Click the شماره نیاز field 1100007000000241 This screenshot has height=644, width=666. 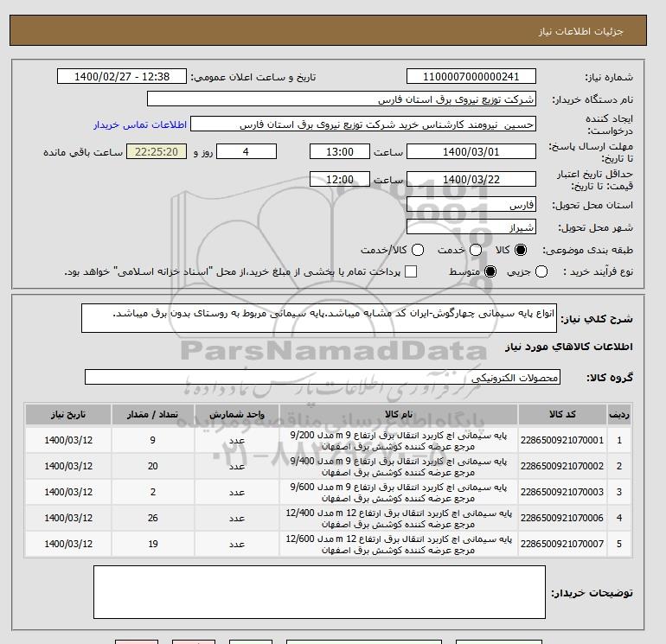471,76
